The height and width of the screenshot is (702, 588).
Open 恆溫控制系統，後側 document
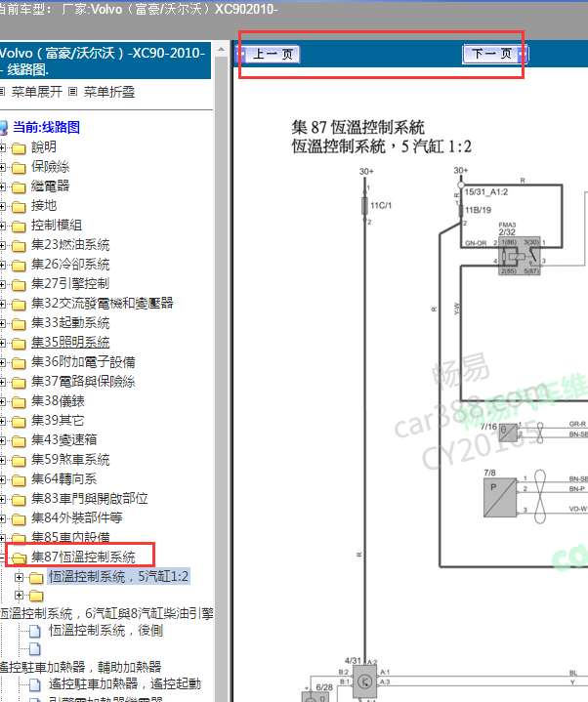pyautogui.click(x=105, y=631)
